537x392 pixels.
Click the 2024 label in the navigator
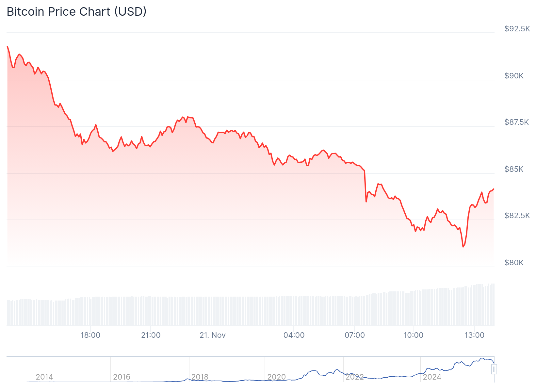432,377
